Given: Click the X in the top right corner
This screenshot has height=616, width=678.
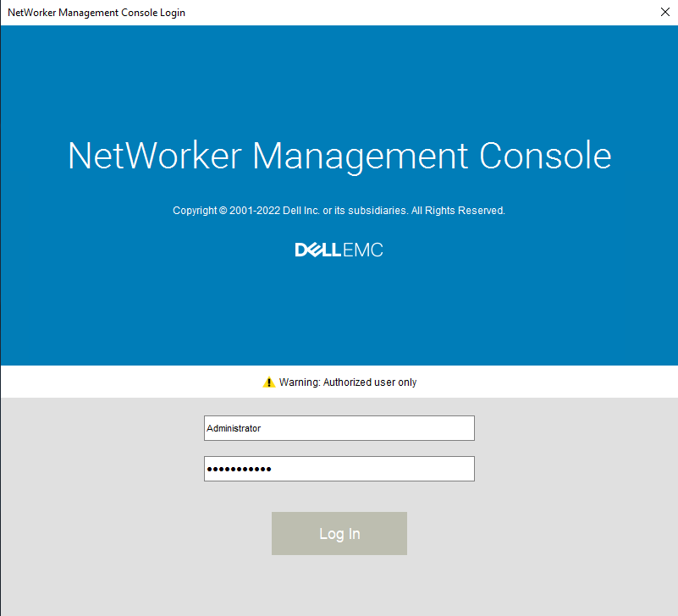Looking at the screenshot, I should [x=665, y=12].
